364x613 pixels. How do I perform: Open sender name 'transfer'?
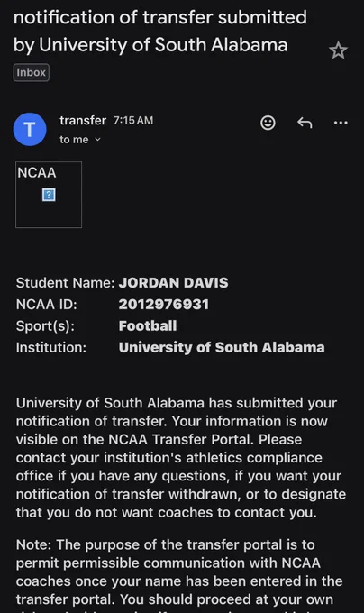click(83, 121)
